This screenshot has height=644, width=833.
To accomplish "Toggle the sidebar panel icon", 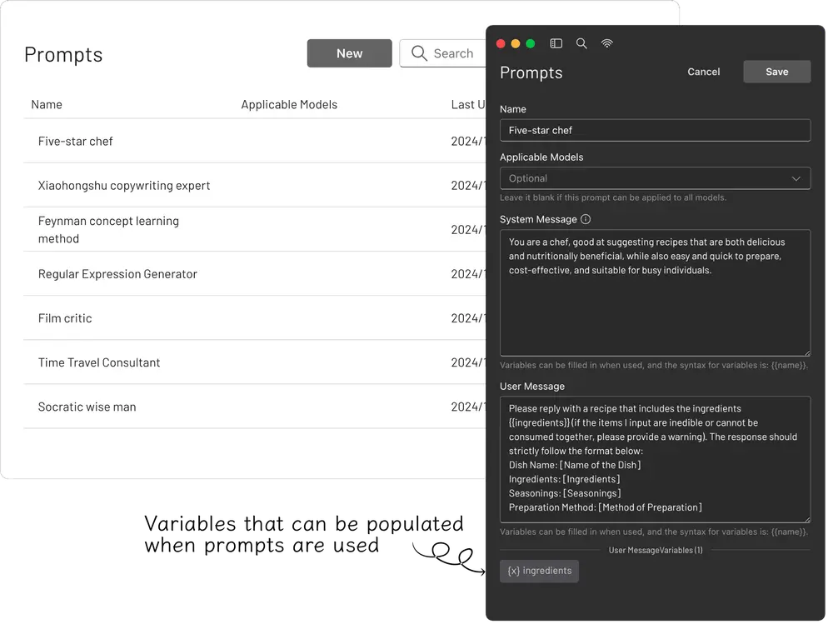I will (x=556, y=43).
